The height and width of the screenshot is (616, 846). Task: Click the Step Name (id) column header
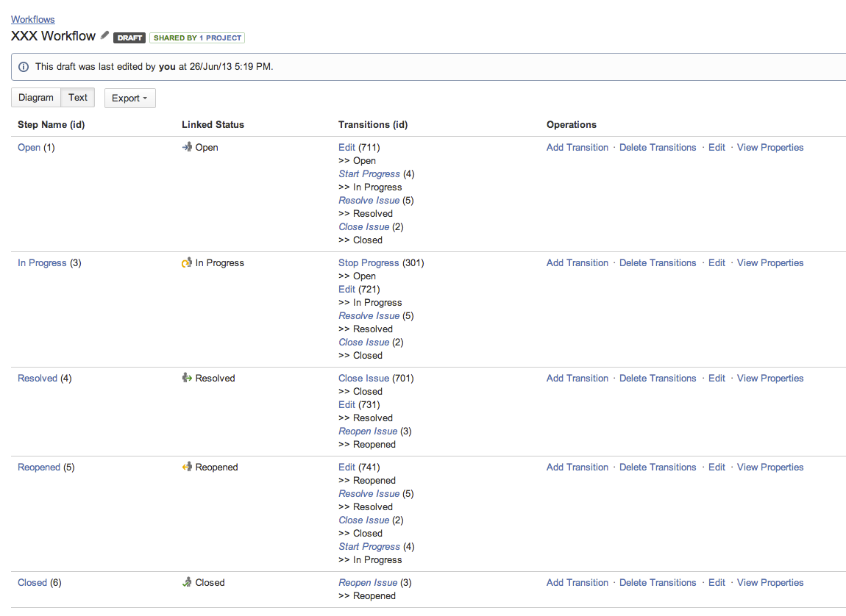tap(51, 124)
